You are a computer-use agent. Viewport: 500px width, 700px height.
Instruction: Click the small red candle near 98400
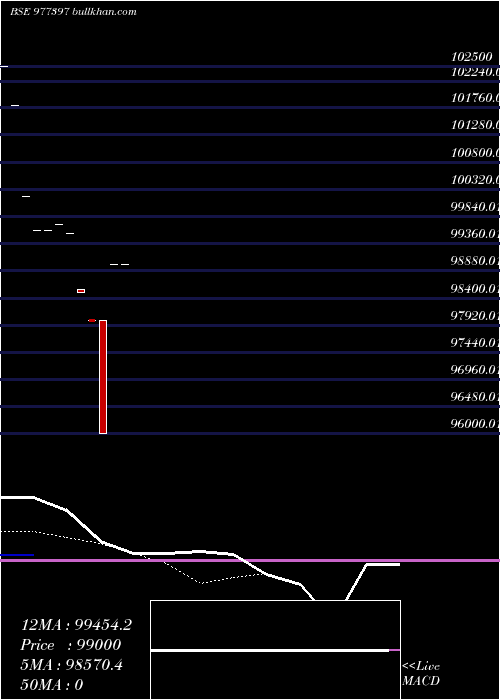pos(81,291)
